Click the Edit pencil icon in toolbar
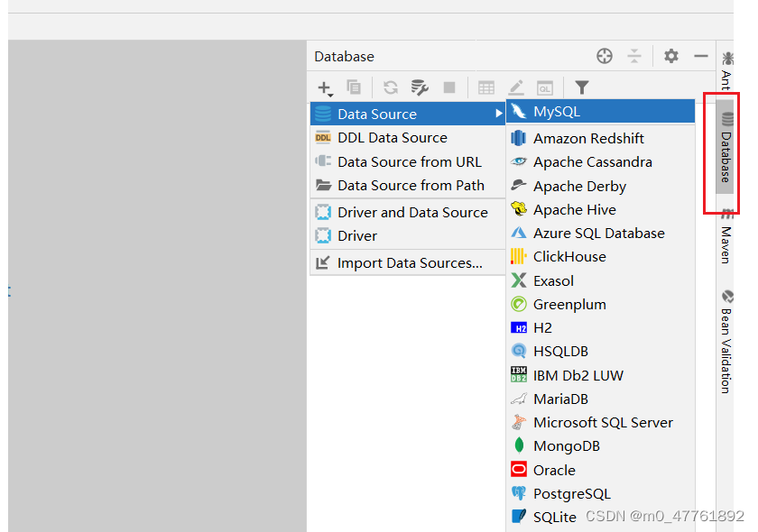 click(516, 87)
